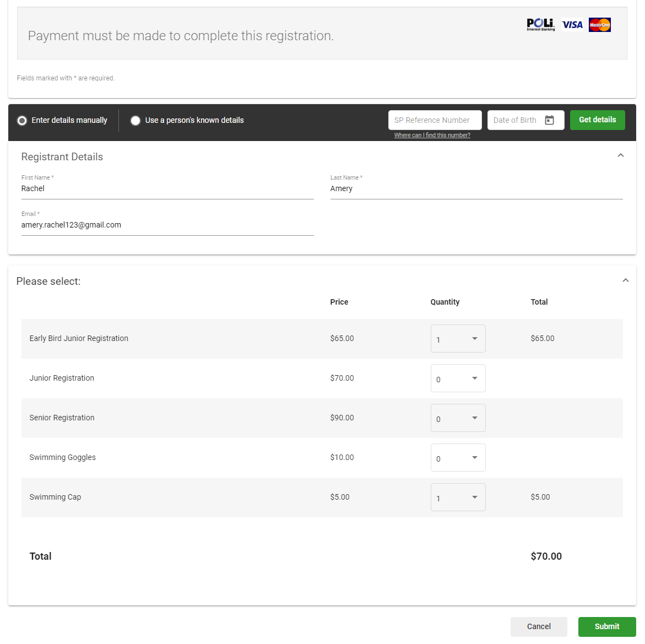Click the Swimming Cap row label

55,497
